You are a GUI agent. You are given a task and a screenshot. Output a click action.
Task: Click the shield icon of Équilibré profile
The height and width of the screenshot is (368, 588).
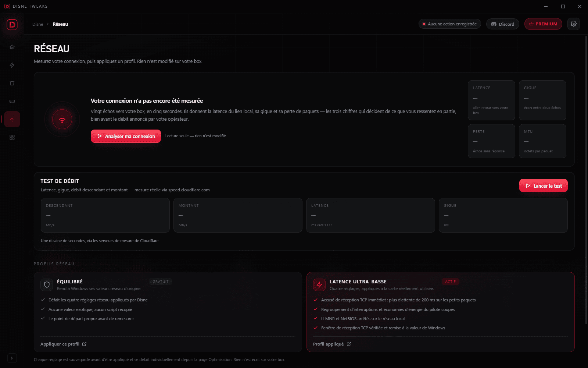point(47,285)
